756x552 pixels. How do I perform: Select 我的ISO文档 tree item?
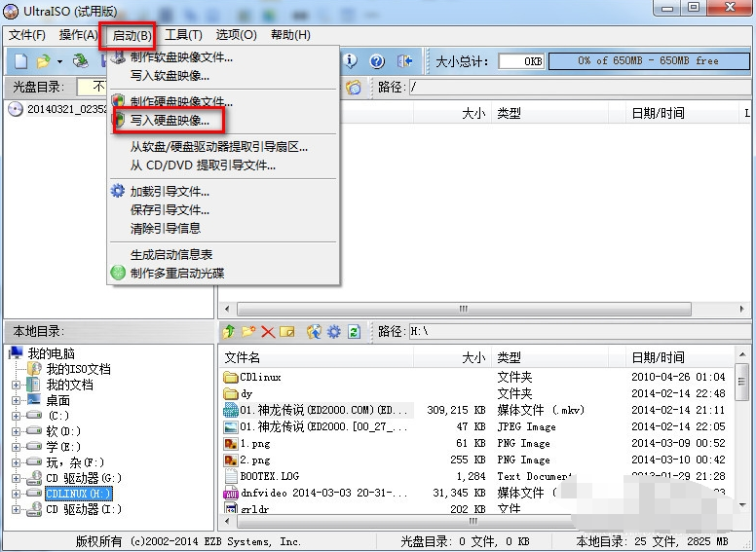coord(78,369)
